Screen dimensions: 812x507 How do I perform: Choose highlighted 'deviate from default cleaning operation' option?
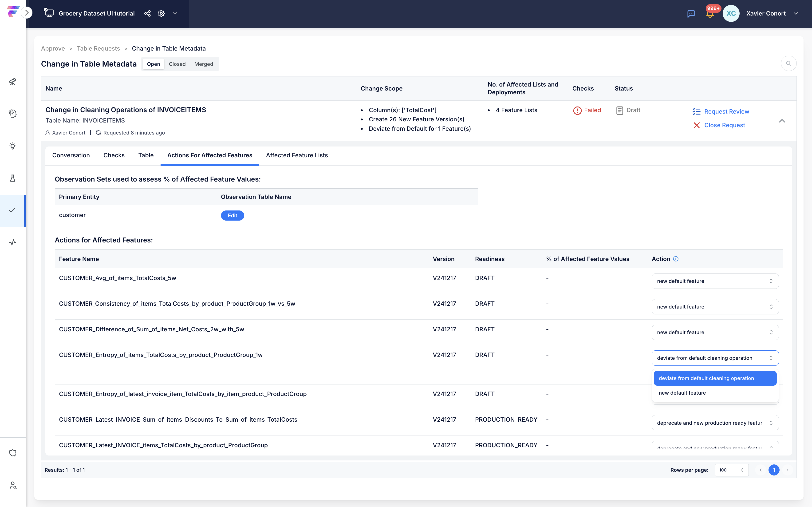click(x=715, y=378)
